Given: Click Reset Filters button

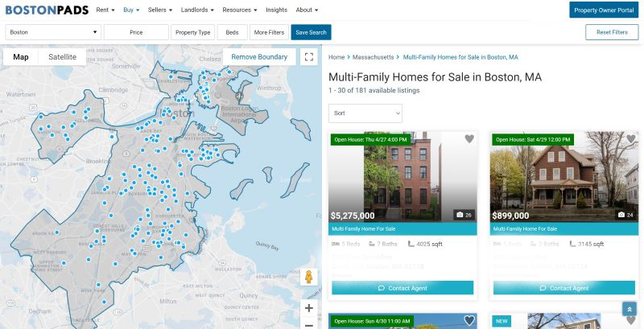Looking at the screenshot, I should click(612, 32).
